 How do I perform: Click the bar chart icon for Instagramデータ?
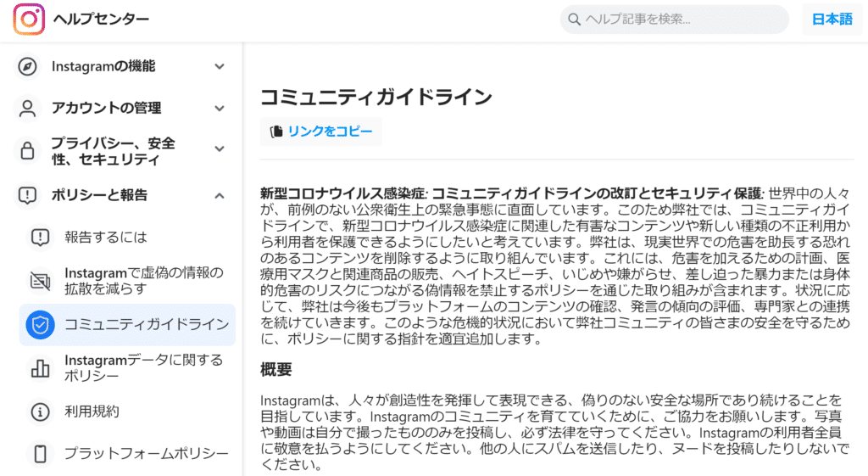click(40, 368)
